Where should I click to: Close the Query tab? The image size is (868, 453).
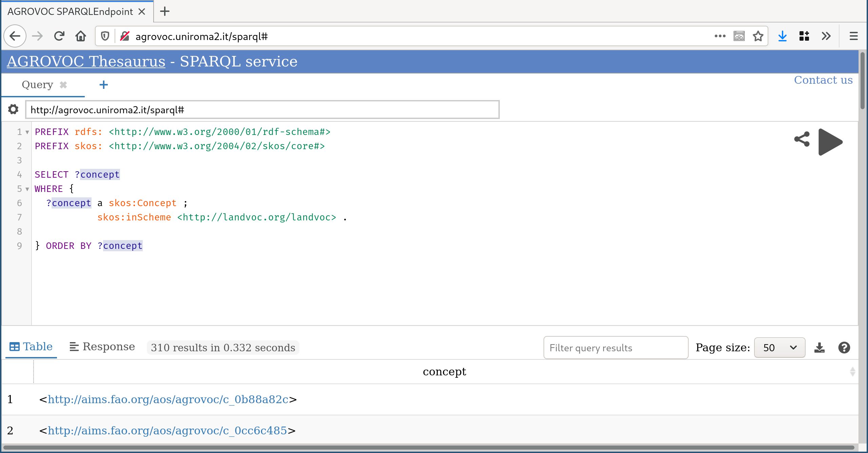click(63, 84)
